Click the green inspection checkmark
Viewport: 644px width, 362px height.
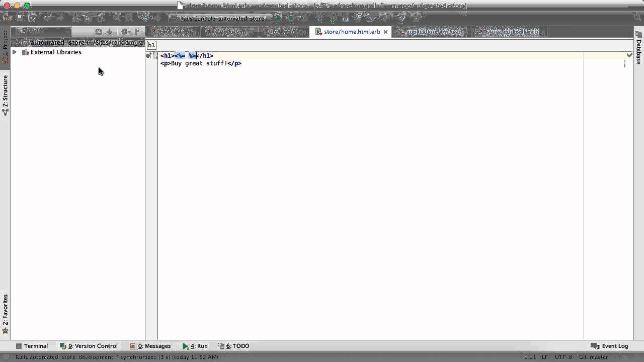(x=629, y=55)
